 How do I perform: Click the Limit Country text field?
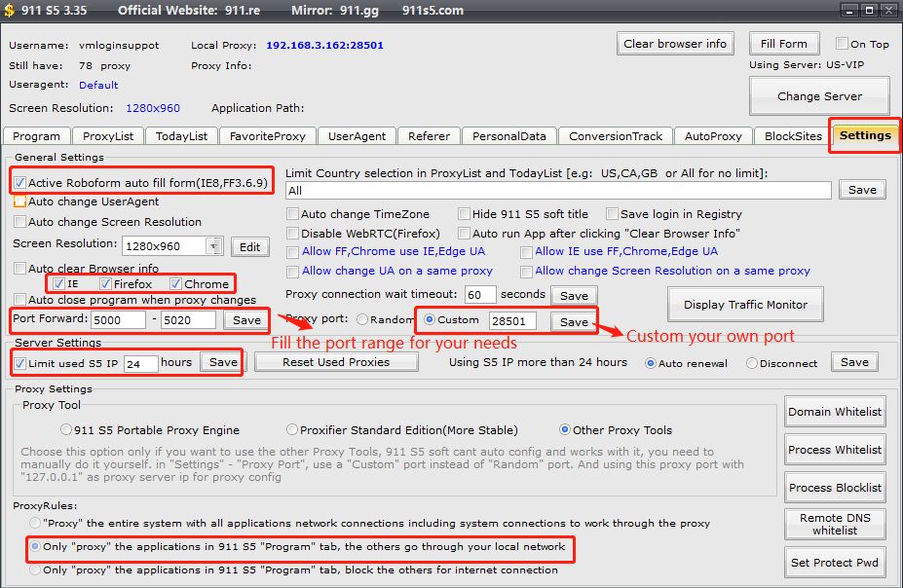click(x=558, y=191)
